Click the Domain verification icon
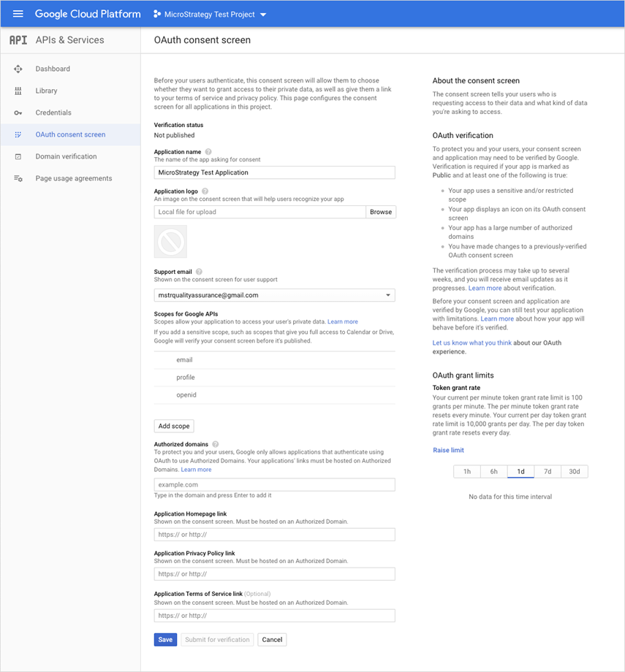 (x=18, y=156)
